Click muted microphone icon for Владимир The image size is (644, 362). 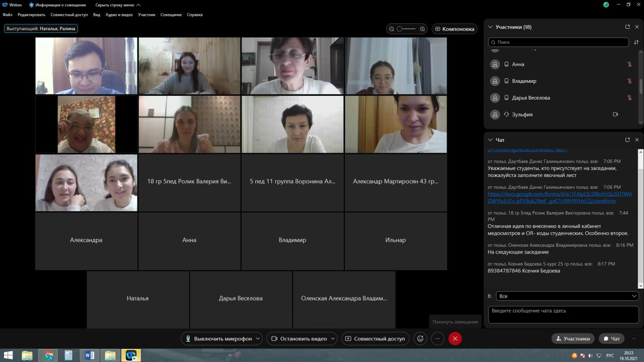(630, 81)
